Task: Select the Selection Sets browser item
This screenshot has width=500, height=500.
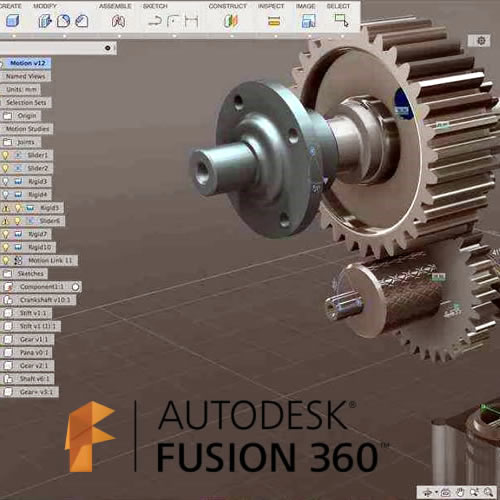Action: [26, 103]
